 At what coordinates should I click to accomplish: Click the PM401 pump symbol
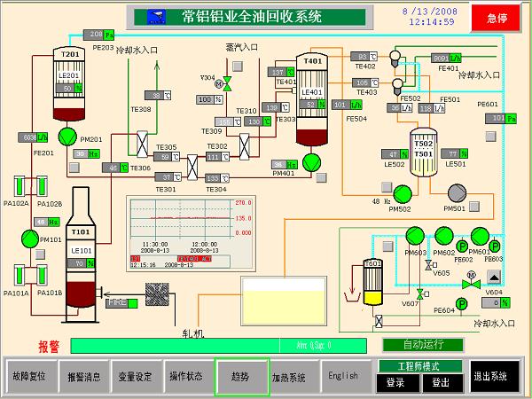[310, 161]
